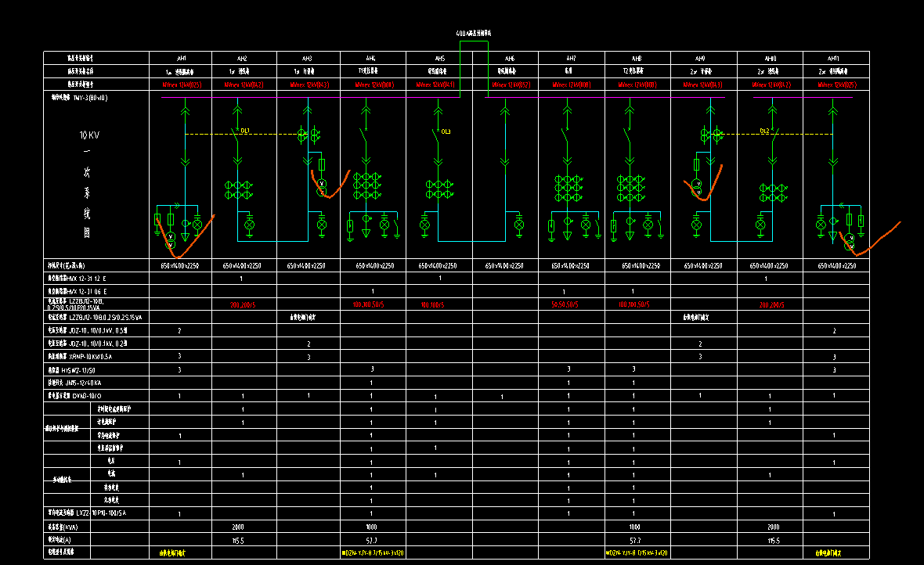The image size is (924, 565).
Task: Select the AH1 cabinet header cell
Action: pos(181,59)
